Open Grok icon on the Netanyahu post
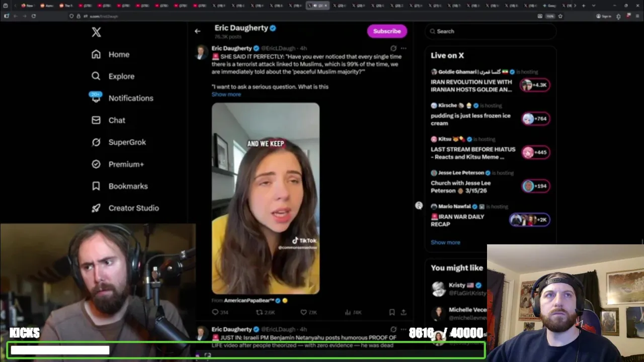The image size is (644, 362). coord(393,329)
